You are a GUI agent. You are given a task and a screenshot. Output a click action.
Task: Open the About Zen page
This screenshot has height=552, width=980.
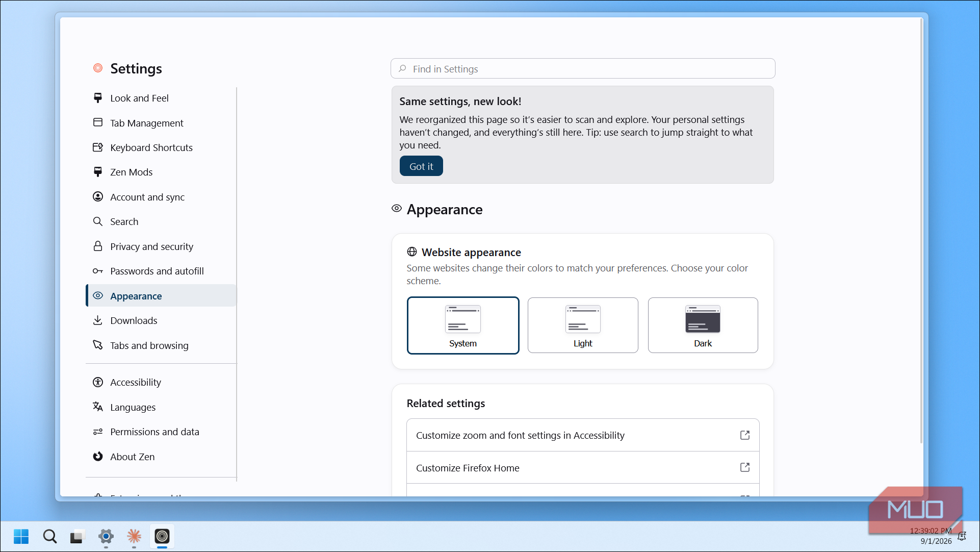pos(161,457)
